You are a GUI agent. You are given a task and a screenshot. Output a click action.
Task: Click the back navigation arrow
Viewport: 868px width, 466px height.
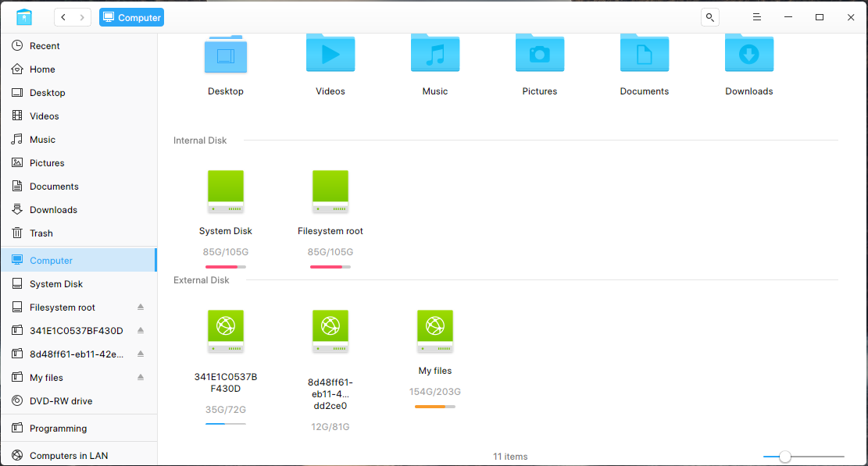63,16
